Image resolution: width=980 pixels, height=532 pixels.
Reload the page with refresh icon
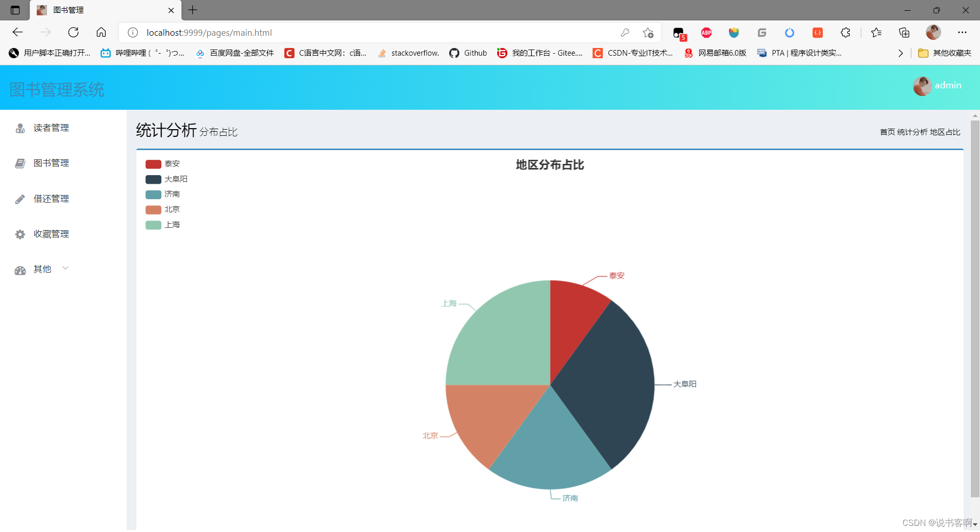pos(73,33)
